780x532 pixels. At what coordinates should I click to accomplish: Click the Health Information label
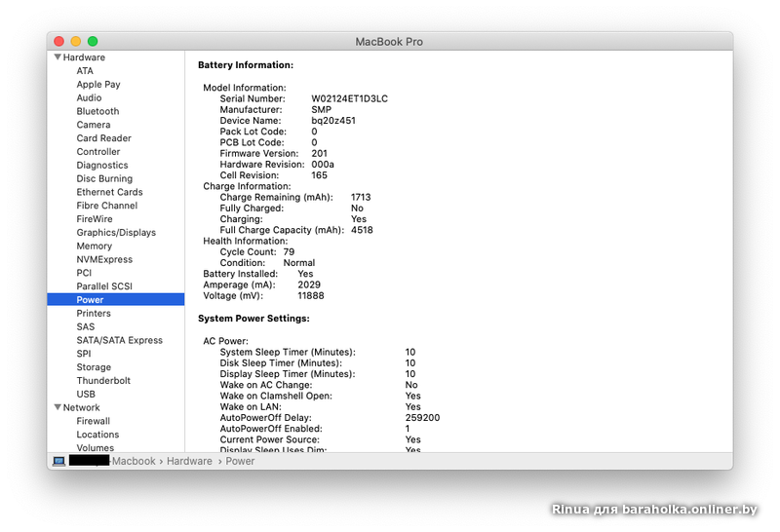(246, 241)
